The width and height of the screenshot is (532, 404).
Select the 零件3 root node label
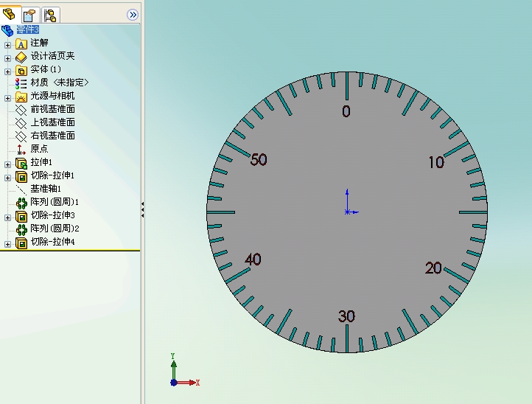[28, 29]
